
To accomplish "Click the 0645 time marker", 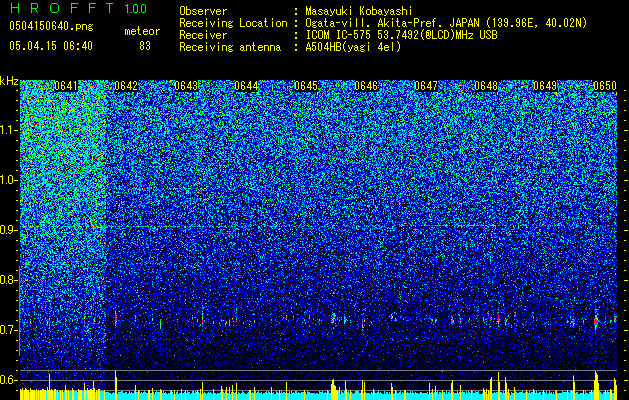I will point(306,86).
